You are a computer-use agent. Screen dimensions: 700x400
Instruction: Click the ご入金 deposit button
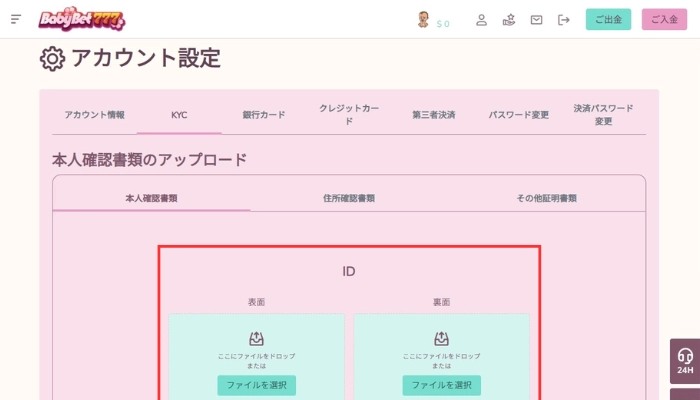tap(664, 19)
